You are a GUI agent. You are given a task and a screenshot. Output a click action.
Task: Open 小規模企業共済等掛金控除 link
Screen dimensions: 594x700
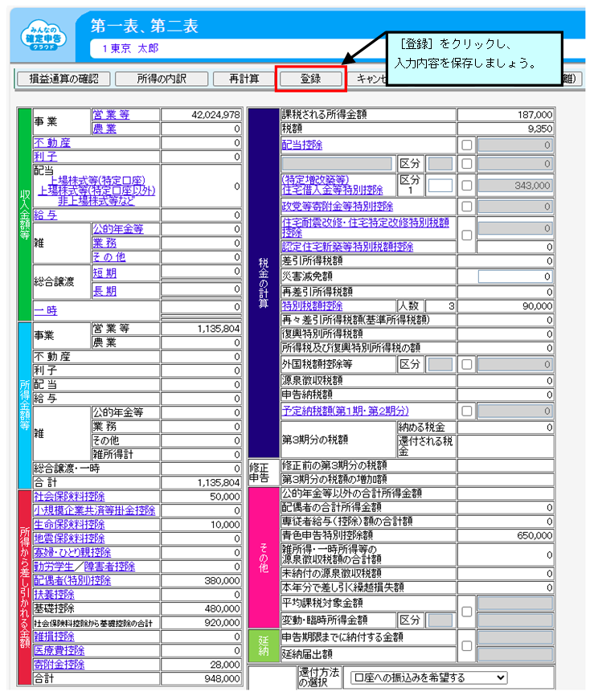[x=95, y=510]
